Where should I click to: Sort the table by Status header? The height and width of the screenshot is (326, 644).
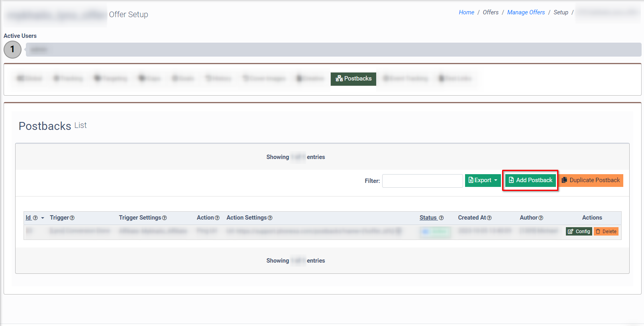(428, 218)
